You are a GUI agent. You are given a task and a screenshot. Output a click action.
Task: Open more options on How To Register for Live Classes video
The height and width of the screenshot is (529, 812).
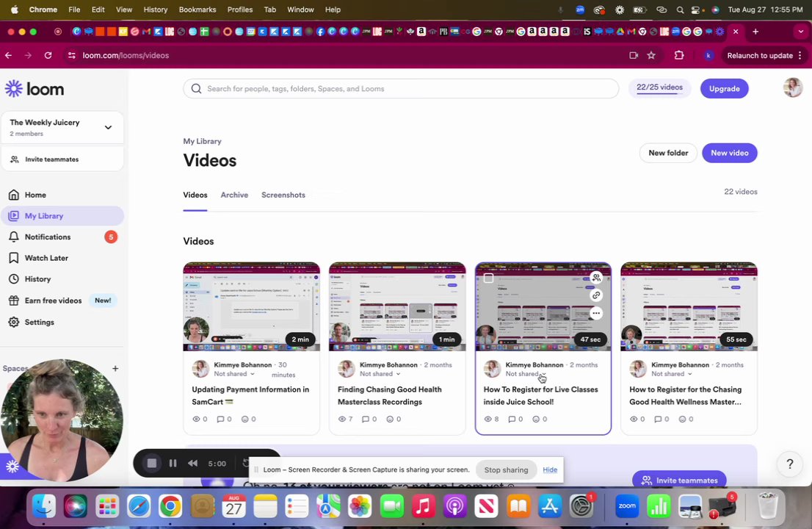[x=596, y=313]
